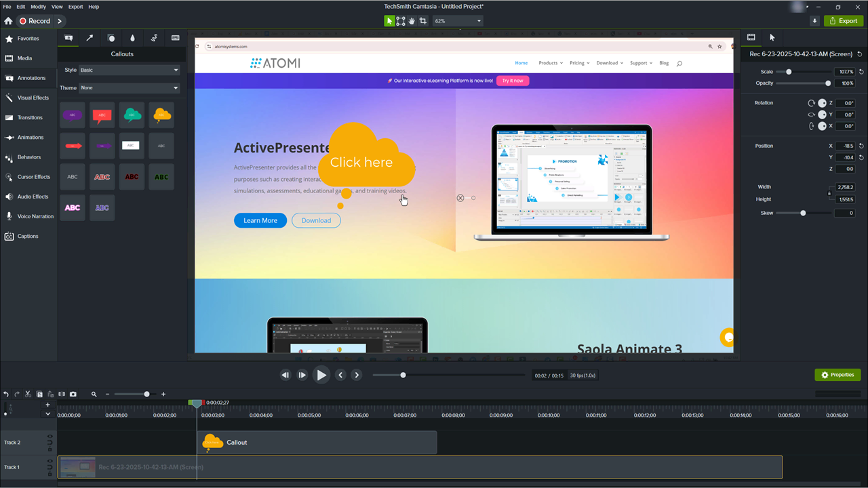
Task: Open the Blur and Highlight droplet tab
Action: [132, 38]
